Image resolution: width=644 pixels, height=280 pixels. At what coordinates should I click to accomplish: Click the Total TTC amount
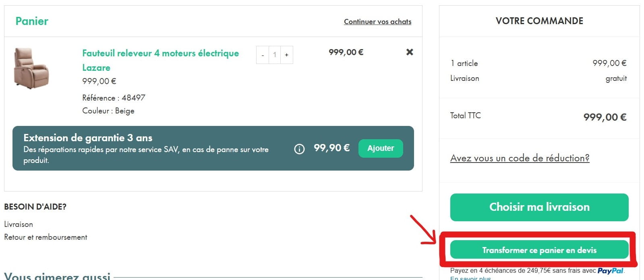point(605,117)
